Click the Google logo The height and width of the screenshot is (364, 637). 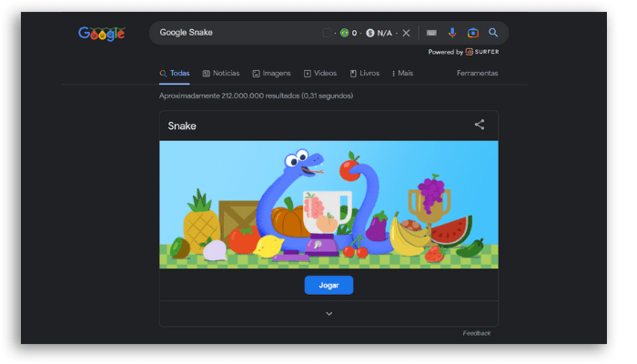(x=102, y=34)
